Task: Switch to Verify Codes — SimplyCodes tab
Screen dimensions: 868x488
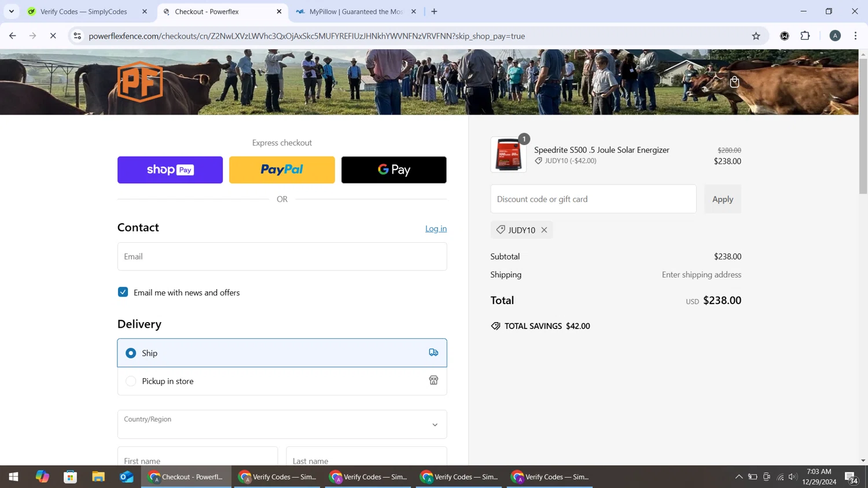Action: click(87, 12)
